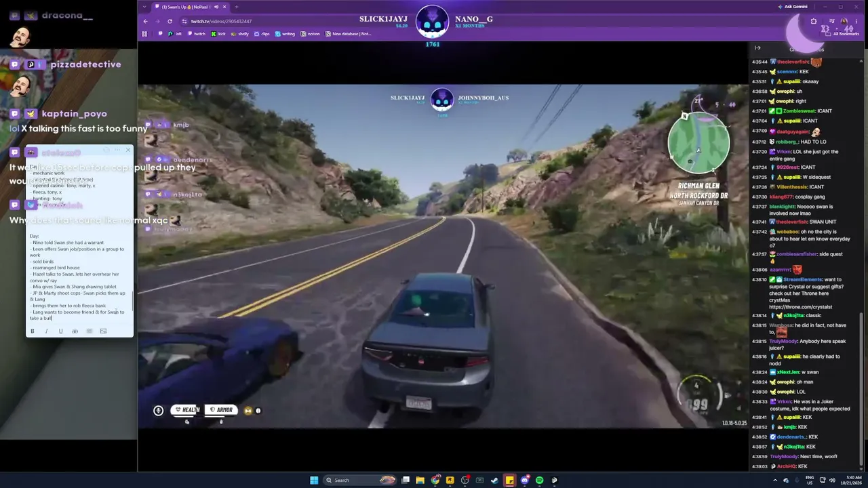
Task: Insert image into the sticky note
Action: pos(103,331)
